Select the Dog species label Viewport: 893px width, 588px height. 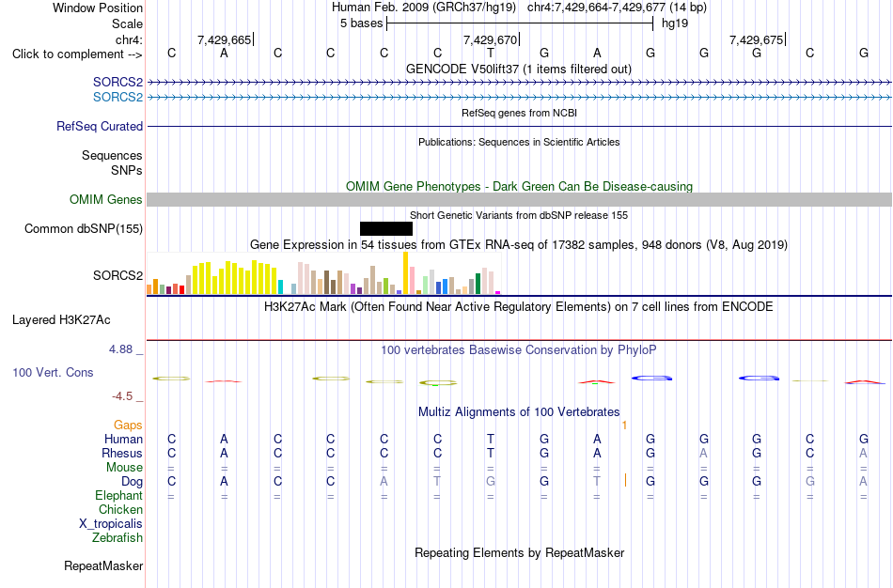(133, 482)
